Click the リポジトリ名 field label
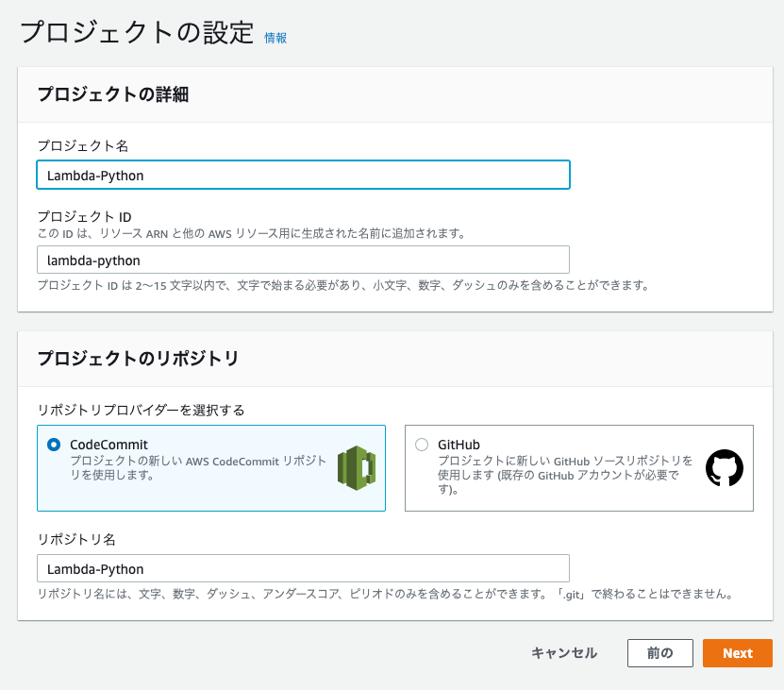This screenshot has width=784, height=690. tap(76, 539)
